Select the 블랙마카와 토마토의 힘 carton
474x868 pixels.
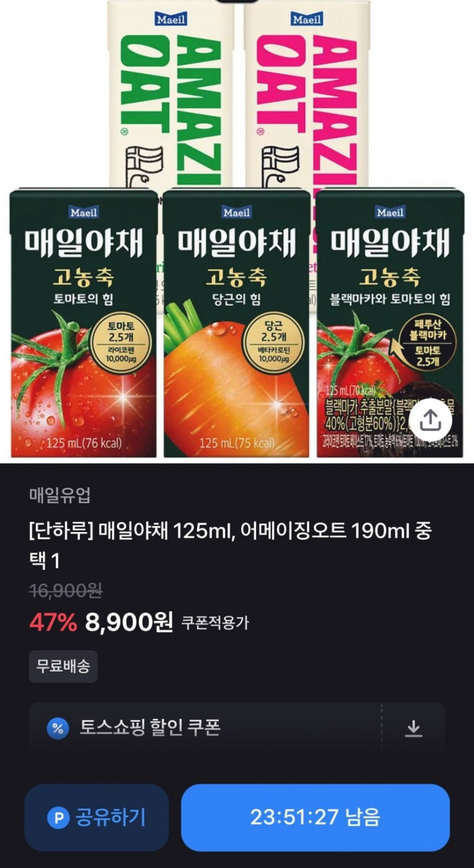point(390,322)
